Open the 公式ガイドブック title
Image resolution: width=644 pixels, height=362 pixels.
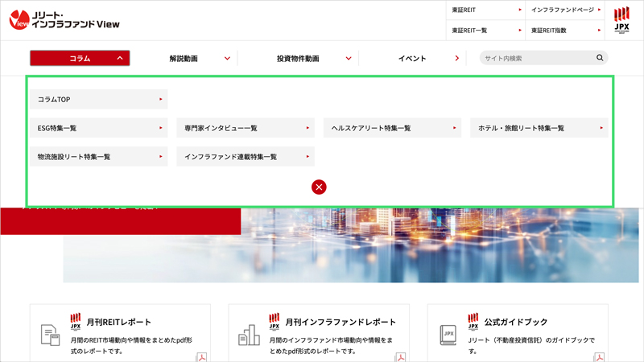click(x=516, y=323)
